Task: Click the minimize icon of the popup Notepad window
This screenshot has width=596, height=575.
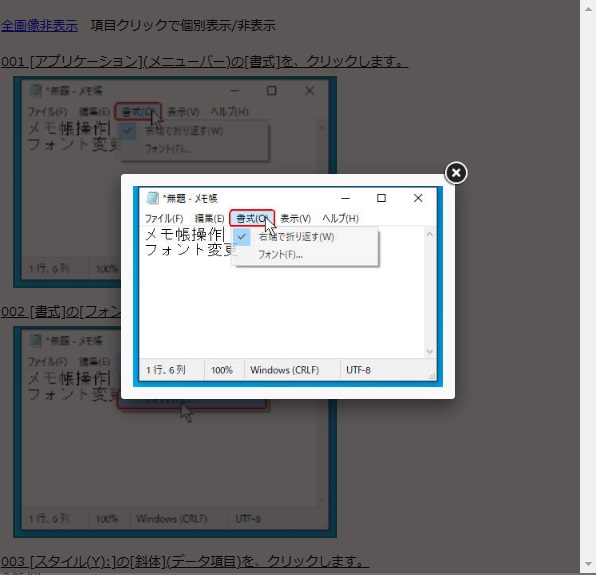Action: (x=345, y=198)
